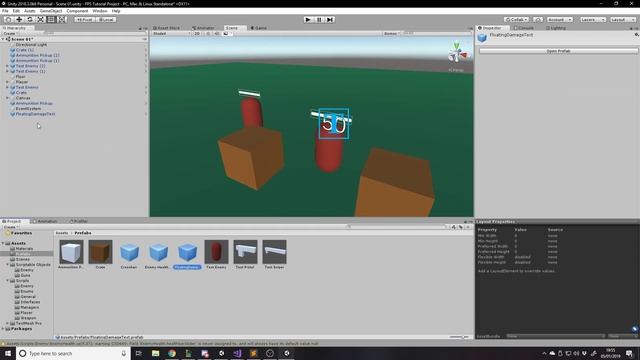Select the Crate prefab thumbnail
640x360 pixels.
pyautogui.click(x=100, y=251)
